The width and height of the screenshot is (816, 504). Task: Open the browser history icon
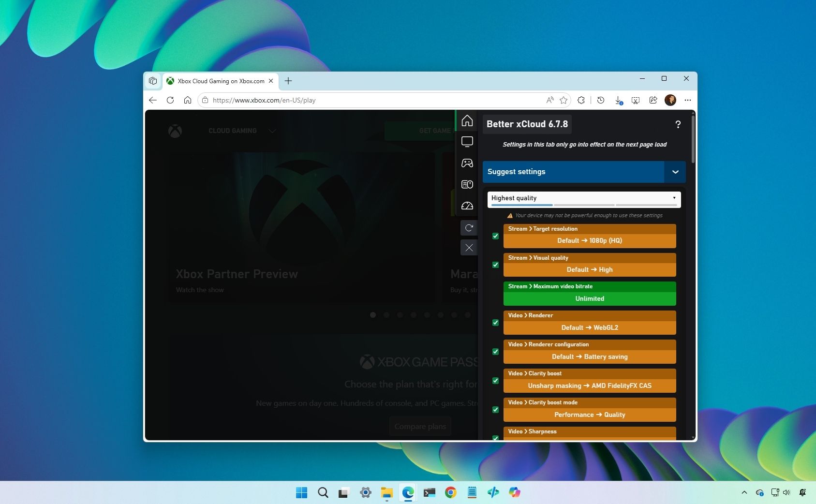[x=601, y=100]
